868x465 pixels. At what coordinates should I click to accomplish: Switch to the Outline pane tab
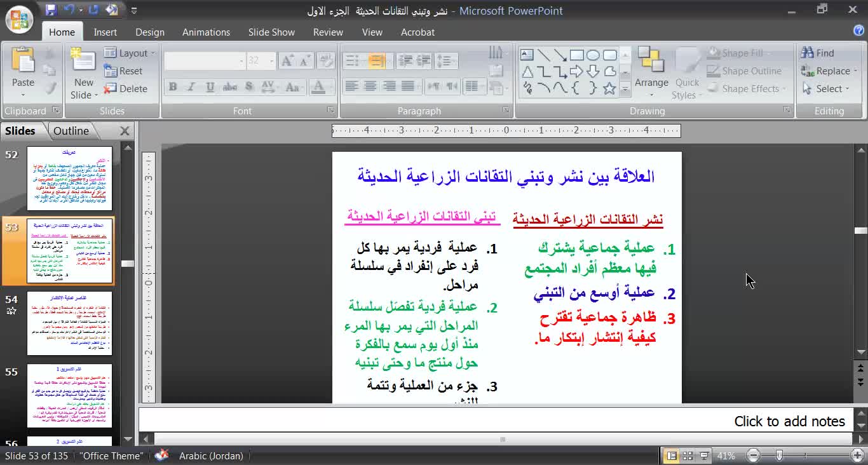pyautogui.click(x=71, y=131)
